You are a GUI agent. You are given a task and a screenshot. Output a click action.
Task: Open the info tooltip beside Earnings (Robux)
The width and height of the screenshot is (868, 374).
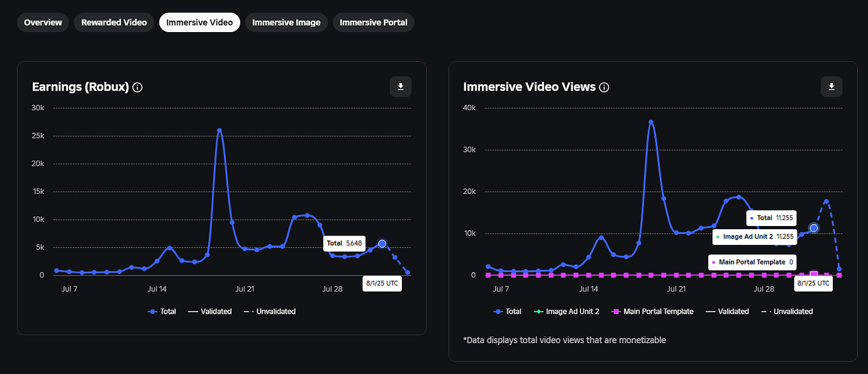tap(138, 88)
